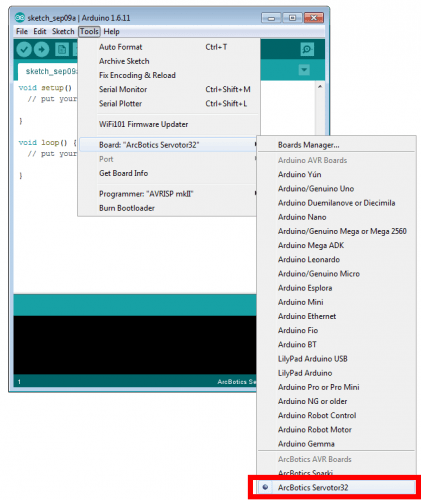This screenshot has width=421, height=500.
Task: Close the Arduino window
Action: (x=314, y=18)
